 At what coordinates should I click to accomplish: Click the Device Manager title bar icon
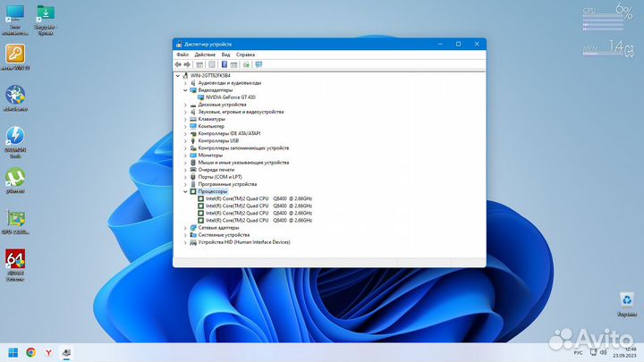(x=179, y=44)
